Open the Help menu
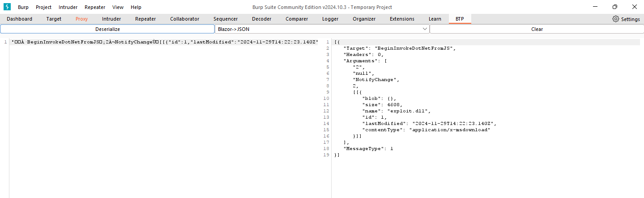Image resolution: width=644 pixels, height=198 pixels. 136,7
